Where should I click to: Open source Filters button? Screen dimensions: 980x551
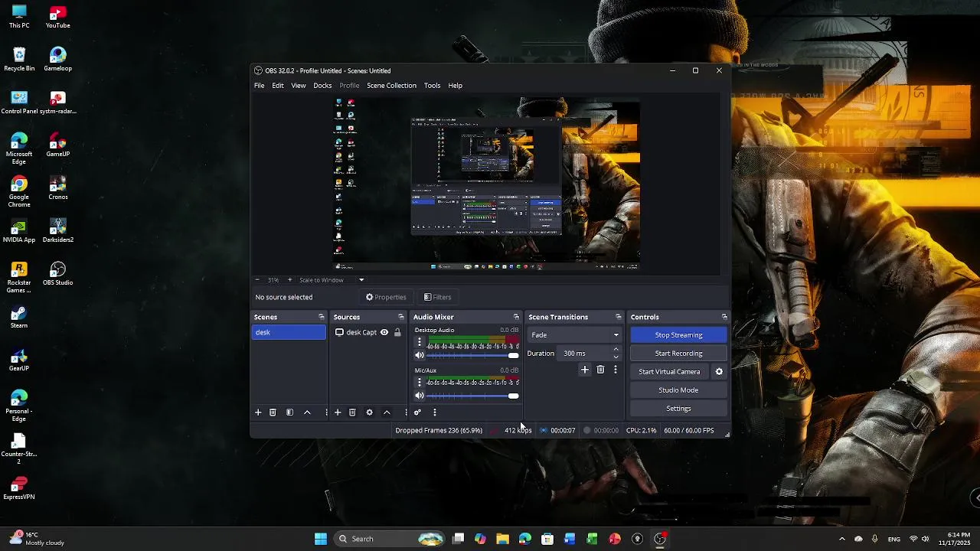[x=437, y=297]
